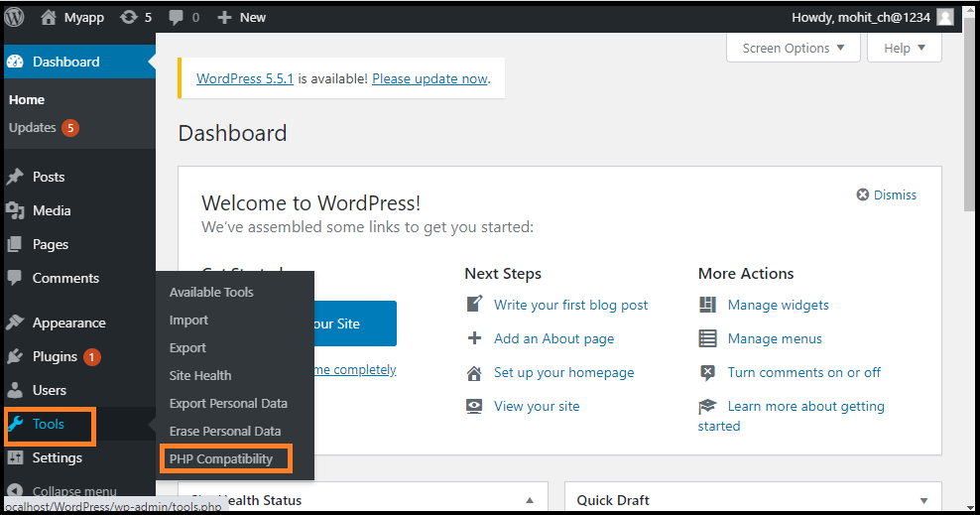Screen dimensions: 980x515
Task: Open PHP Compatibility from Tools submenu
Action: (x=221, y=458)
